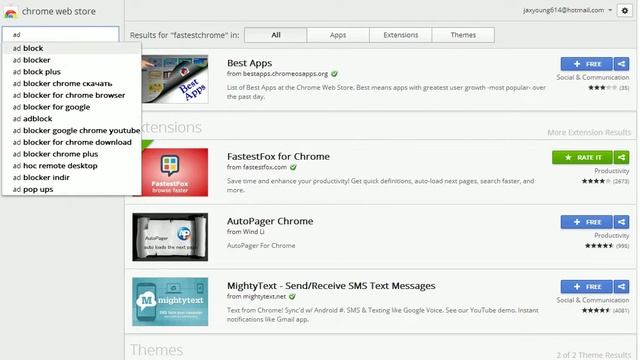This screenshot has height=360, width=640.
Task: Share the FastestFox for Chrome listing
Action: pyautogui.click(x=621, y=157)
